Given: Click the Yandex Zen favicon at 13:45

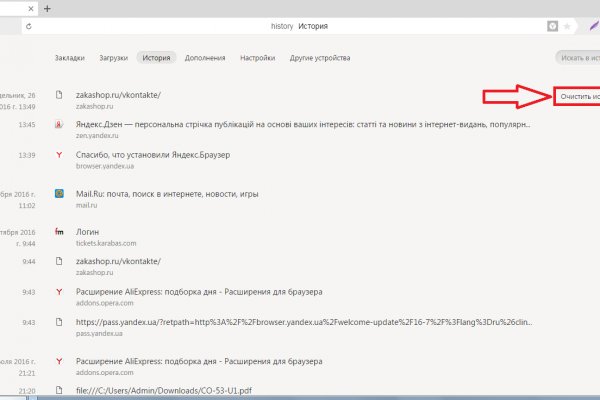Looking at the screenshot, I should [60, 125].
